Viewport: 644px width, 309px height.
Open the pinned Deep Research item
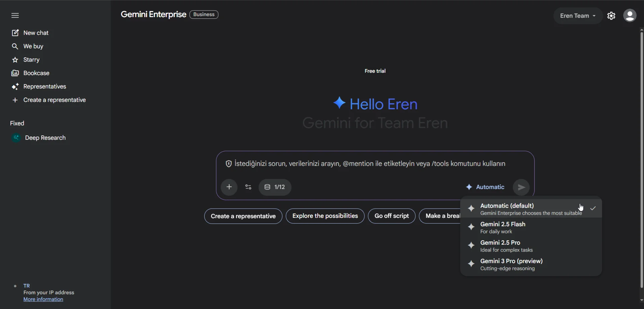coord(45,138)
